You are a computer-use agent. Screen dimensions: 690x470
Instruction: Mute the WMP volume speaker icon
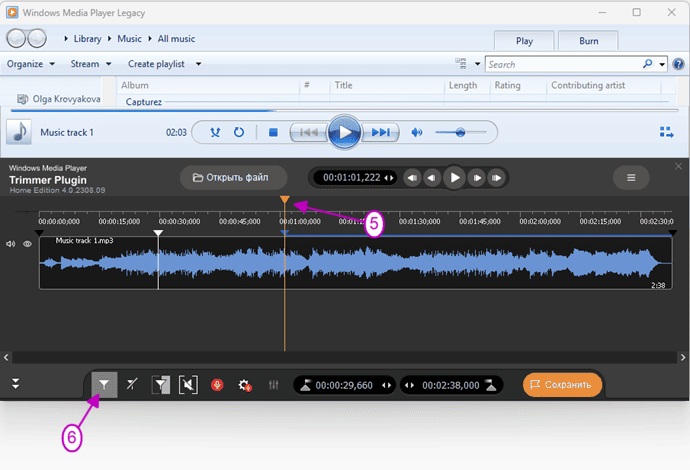point(416,132)
